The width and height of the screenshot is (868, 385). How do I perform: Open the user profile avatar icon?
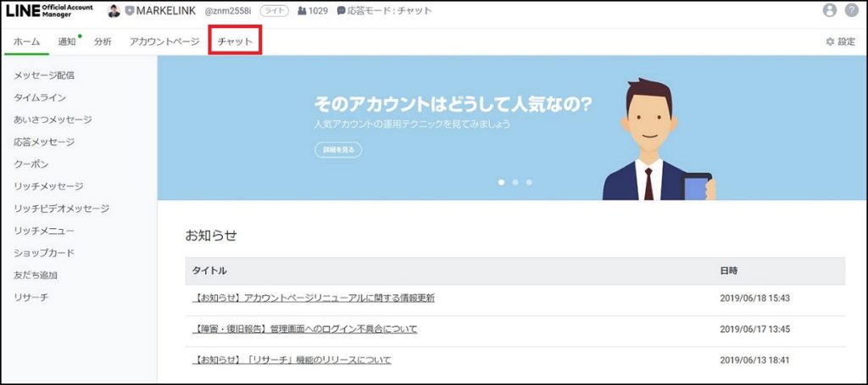[829, 11]
